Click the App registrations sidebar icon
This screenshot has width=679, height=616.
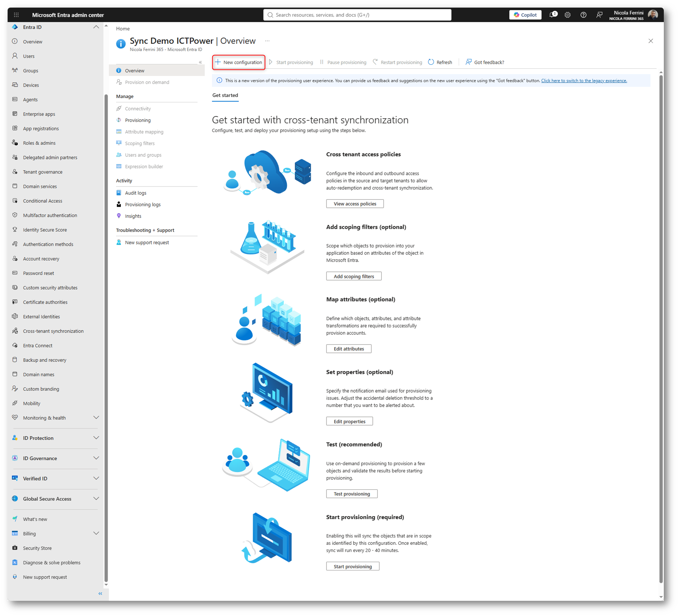tap(15, 128)
